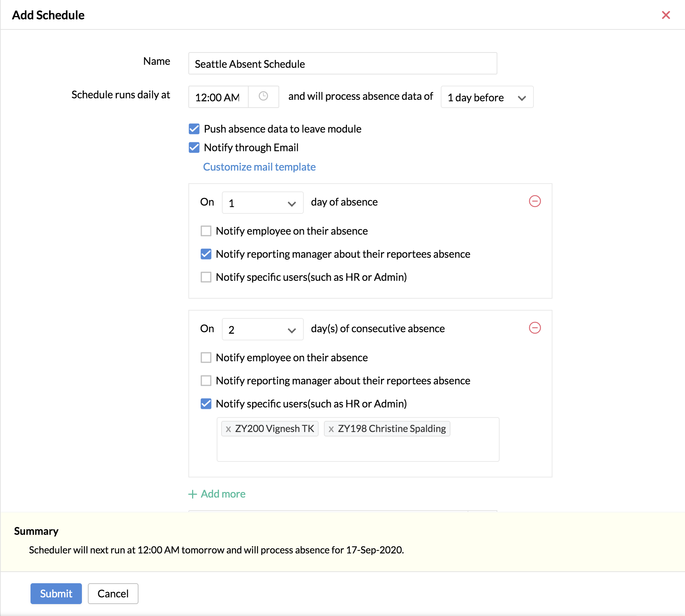Click the schedule Name text field
Image resolution: width=685 pixels, height=616 pixels.
point(342,64)
